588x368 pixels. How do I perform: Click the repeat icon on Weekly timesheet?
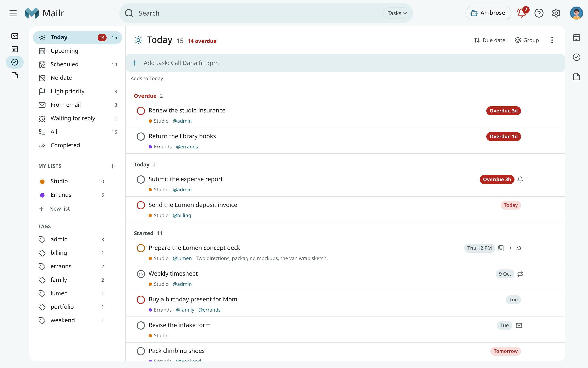[520, 274]
